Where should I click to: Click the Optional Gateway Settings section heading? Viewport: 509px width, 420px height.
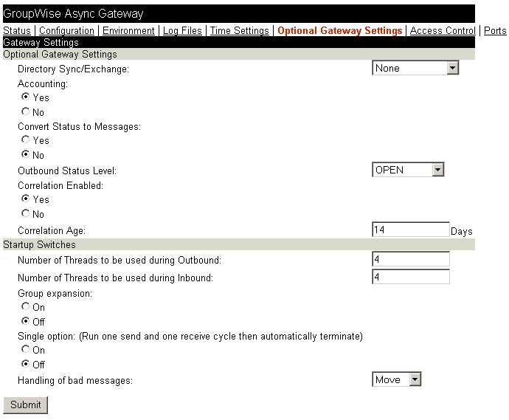[60, 54]
